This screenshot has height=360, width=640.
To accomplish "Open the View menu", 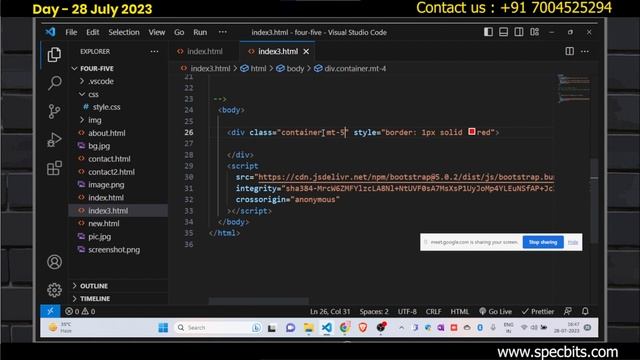I will click(157, 32).
